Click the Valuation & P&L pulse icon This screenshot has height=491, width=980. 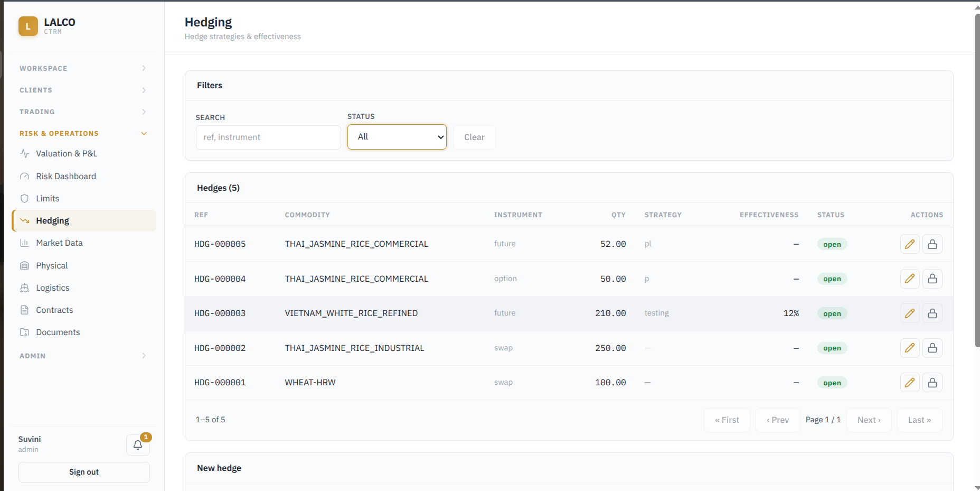click(x=24, y=154)
